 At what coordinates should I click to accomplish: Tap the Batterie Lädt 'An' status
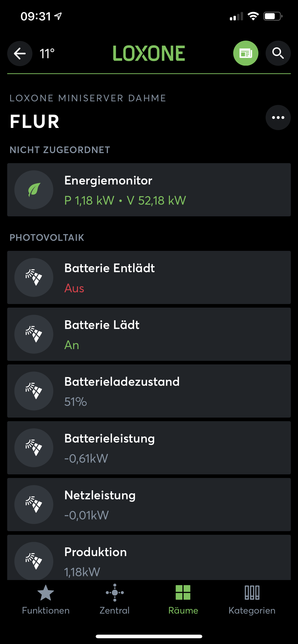pos(72,345)
